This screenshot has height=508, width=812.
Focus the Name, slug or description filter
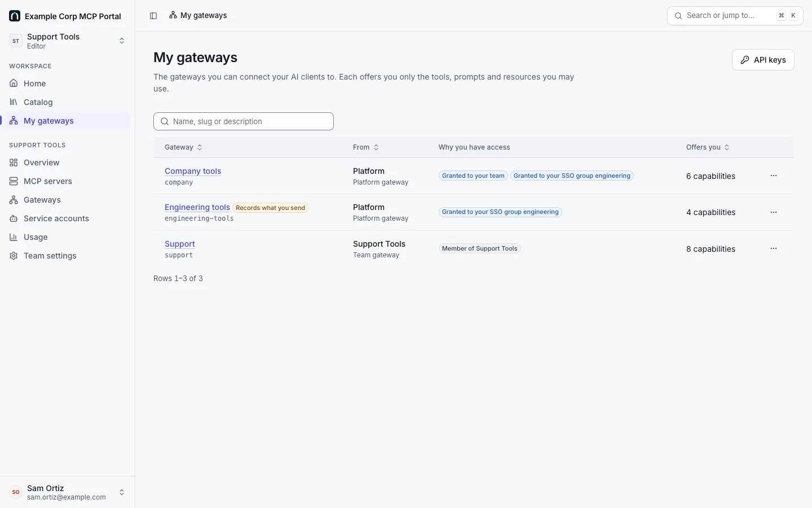[x=244, y=121]
